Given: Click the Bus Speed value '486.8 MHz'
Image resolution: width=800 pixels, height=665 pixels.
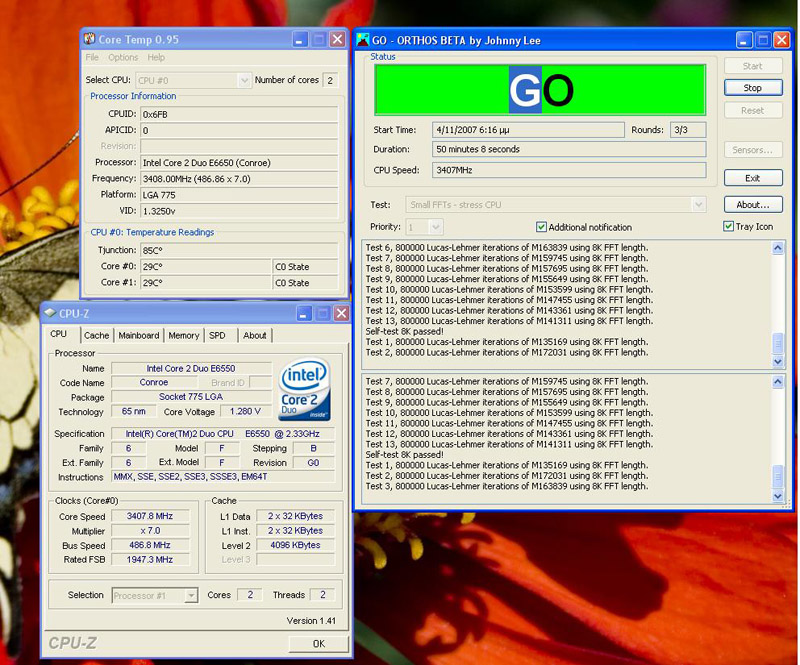Looking at the screenshot, I should [x=150, y=545].
